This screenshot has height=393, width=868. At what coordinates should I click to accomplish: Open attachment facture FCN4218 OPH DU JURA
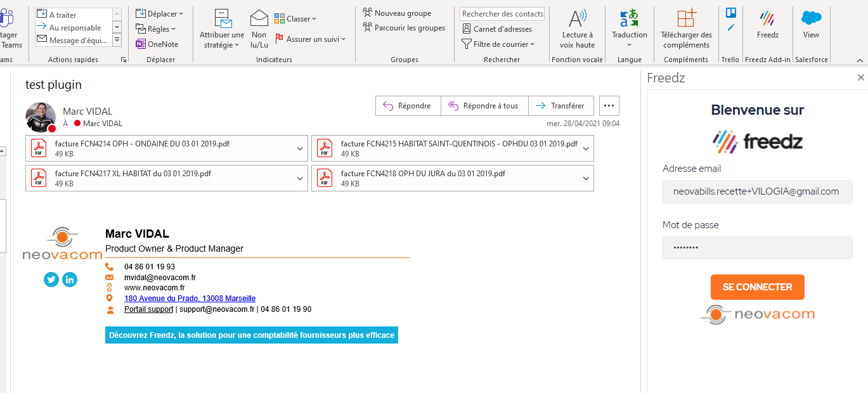click(444, 178)
